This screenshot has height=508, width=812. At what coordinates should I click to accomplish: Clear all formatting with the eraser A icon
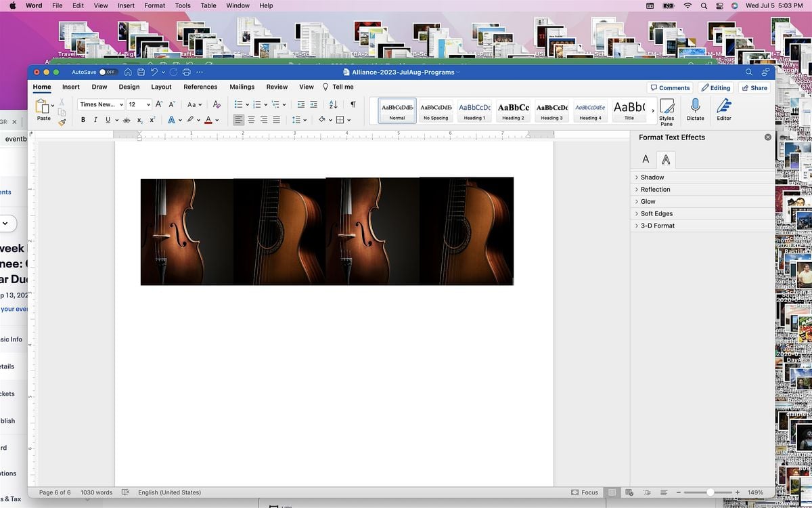coord(217,104)
